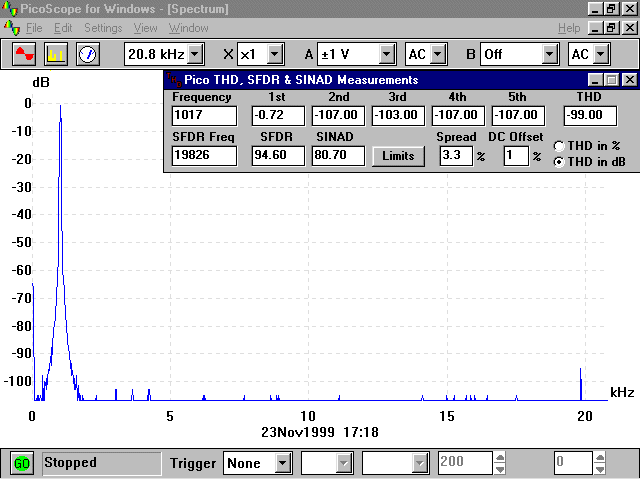Expand the 20.8 kHz frequency range dropdown
The width and height of the screenshot is (640, 480).
[x=195, y=53]
